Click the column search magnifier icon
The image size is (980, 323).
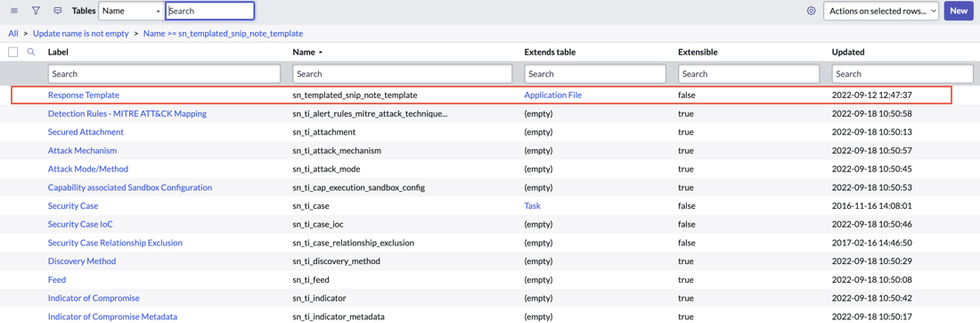point(30,52)
